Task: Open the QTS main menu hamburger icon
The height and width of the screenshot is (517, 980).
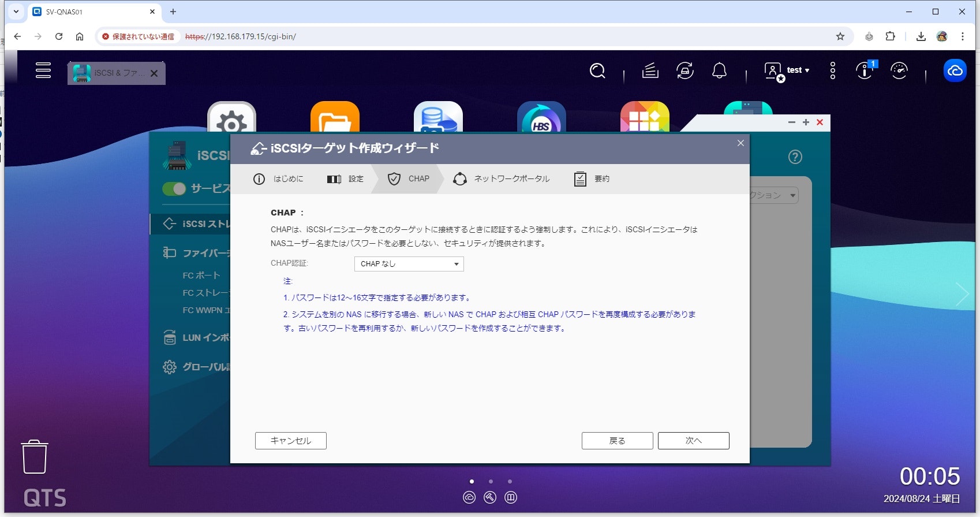Action: click(x=43, y=70)
